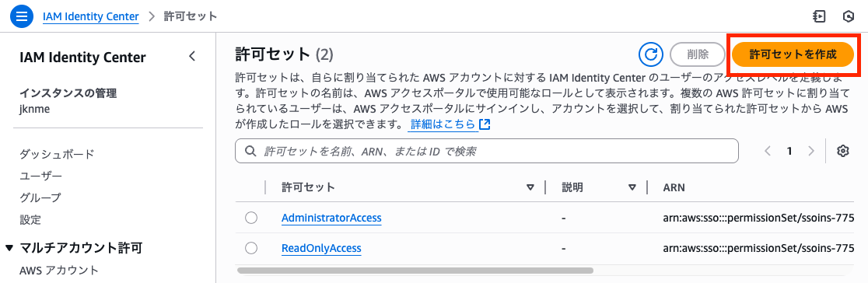This screenshot has height=283, width=868.
Task: Open the CloudShell icon in the header
Action: tap(819, 16)
